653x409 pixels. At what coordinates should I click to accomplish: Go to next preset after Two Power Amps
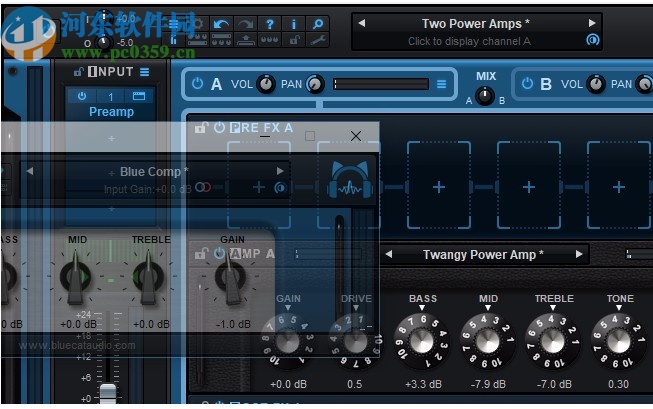592,23
